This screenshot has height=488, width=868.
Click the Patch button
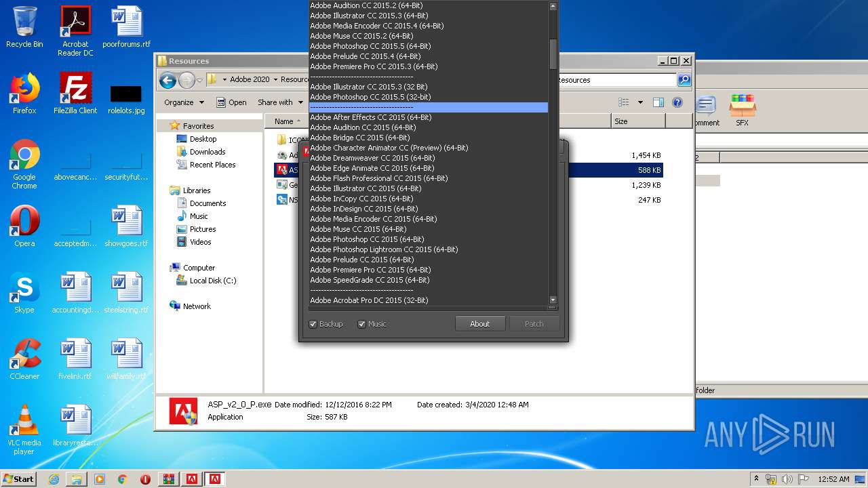tap(534, 324)
